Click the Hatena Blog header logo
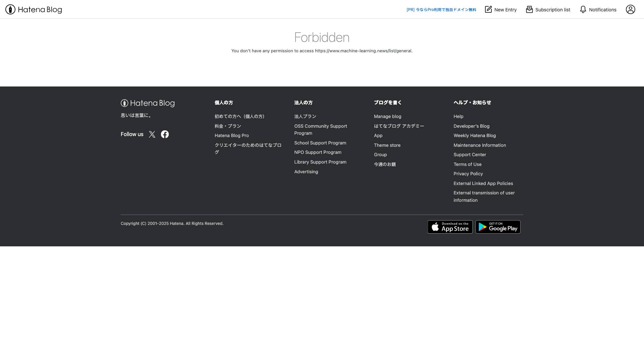Image resolution: width=644 pixels, height=362 pixels. point(34,9)
